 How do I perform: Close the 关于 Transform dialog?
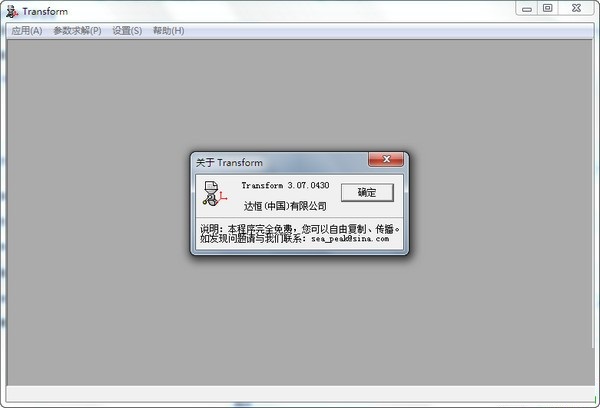pos(386,159)
